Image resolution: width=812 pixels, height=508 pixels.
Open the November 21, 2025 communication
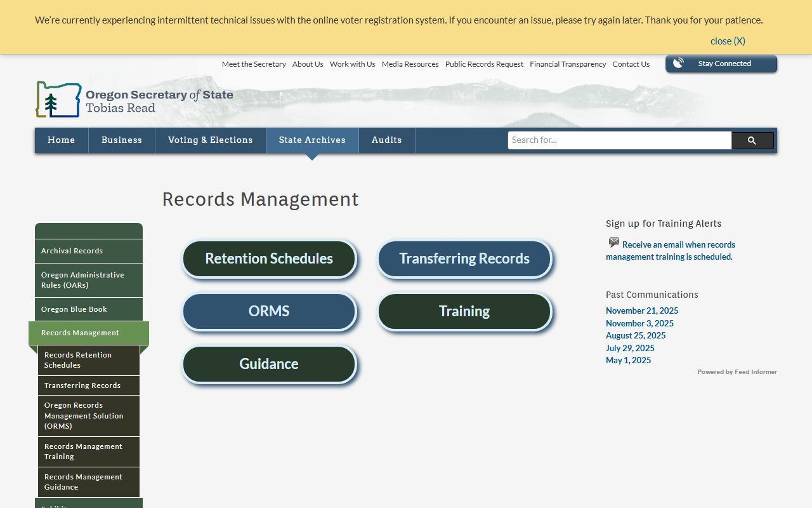coord(642,311)
